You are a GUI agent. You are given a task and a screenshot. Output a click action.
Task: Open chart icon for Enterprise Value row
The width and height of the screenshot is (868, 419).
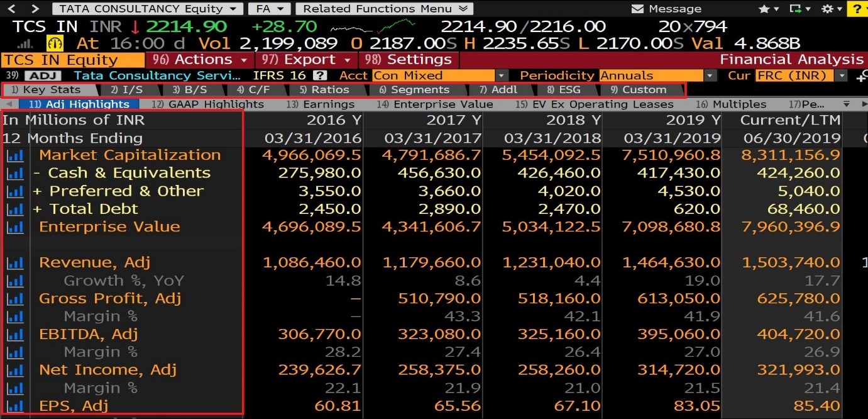[14, 227]
